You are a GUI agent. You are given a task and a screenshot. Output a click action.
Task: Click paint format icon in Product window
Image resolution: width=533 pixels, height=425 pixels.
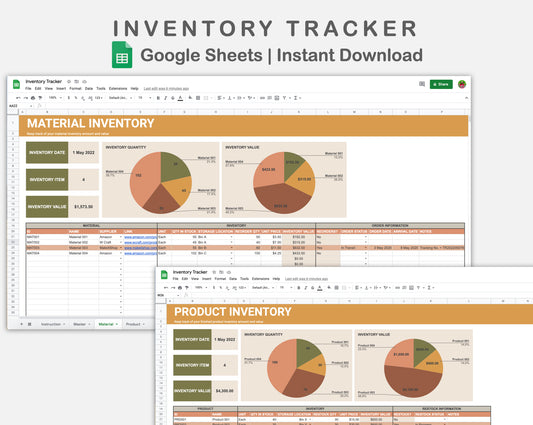(x=187, y=288)
